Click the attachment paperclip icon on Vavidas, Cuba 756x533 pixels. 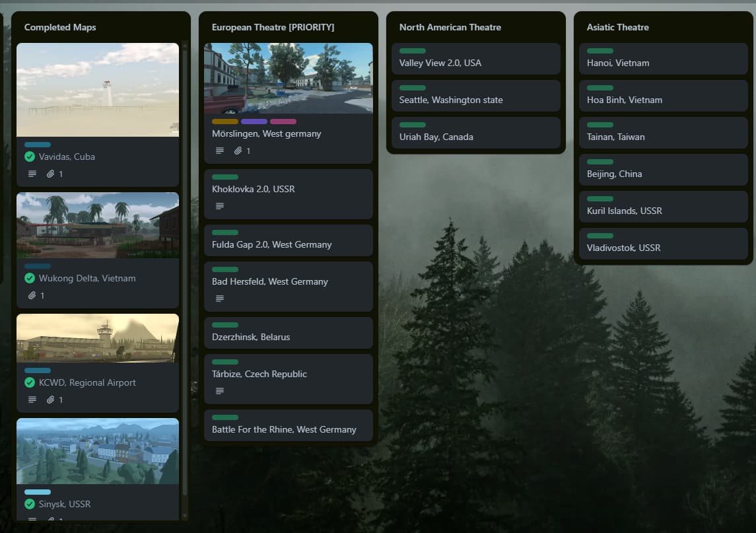tap(50, 174)
